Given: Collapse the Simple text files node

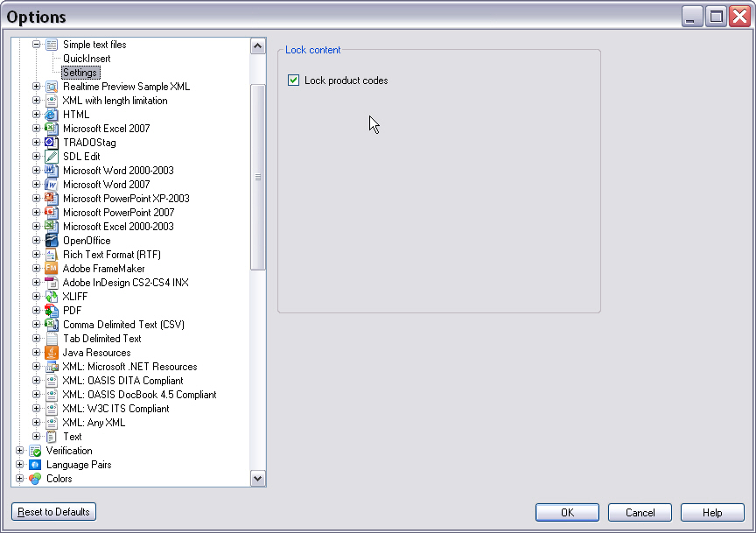Looking at the screenshot, I should click(36, 45).
